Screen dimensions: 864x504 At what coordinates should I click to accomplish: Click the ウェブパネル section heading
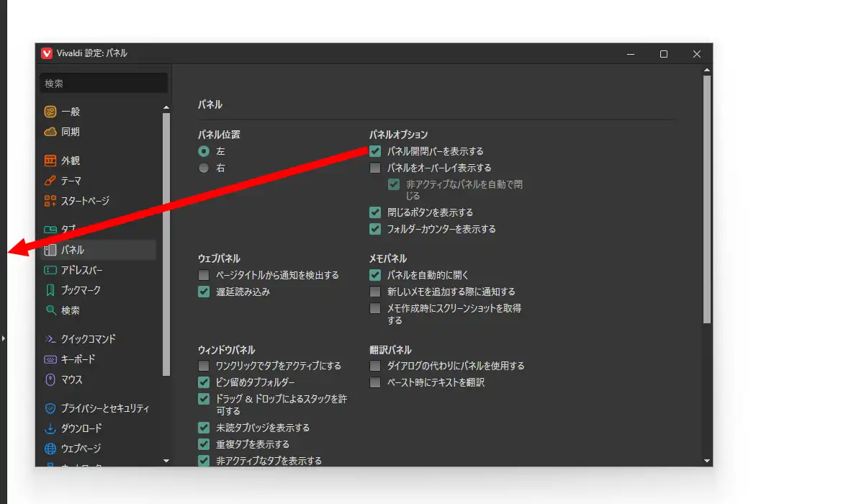tap(220, 258)
